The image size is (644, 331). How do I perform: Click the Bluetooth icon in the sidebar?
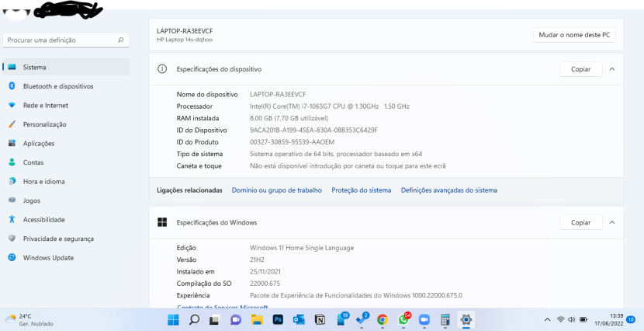12,86
